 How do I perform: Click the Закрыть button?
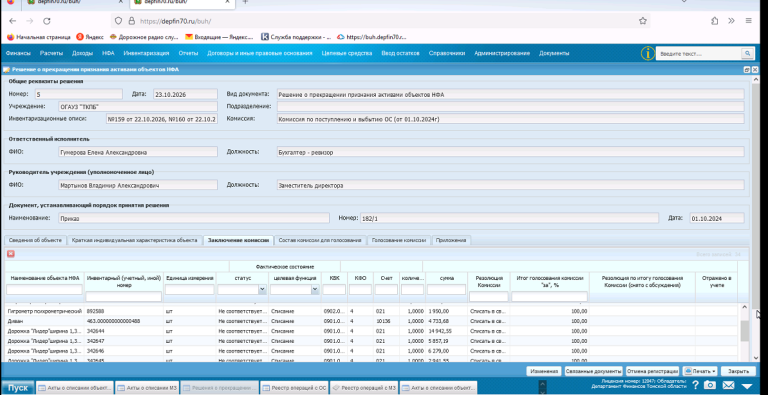738,371
